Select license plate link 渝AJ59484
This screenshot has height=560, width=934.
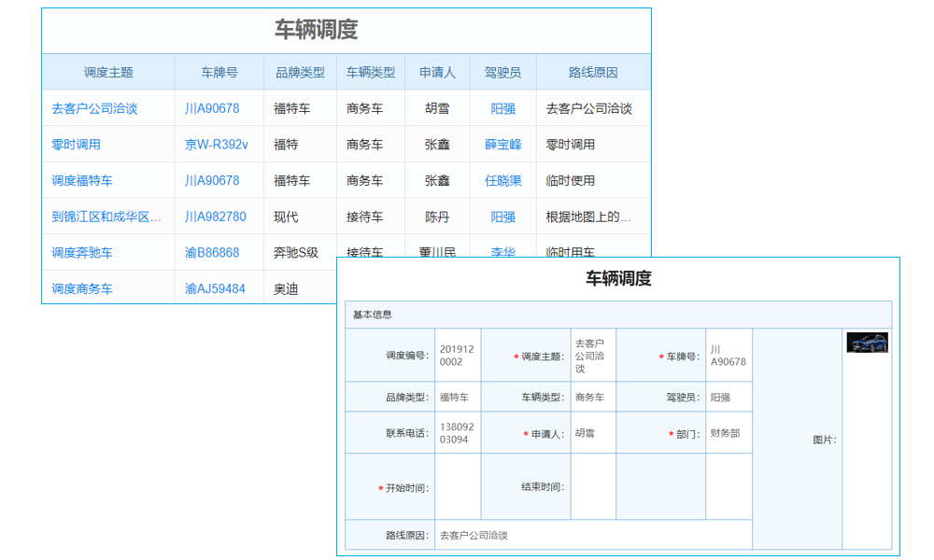pyautogui.click(x=217, y=287)
